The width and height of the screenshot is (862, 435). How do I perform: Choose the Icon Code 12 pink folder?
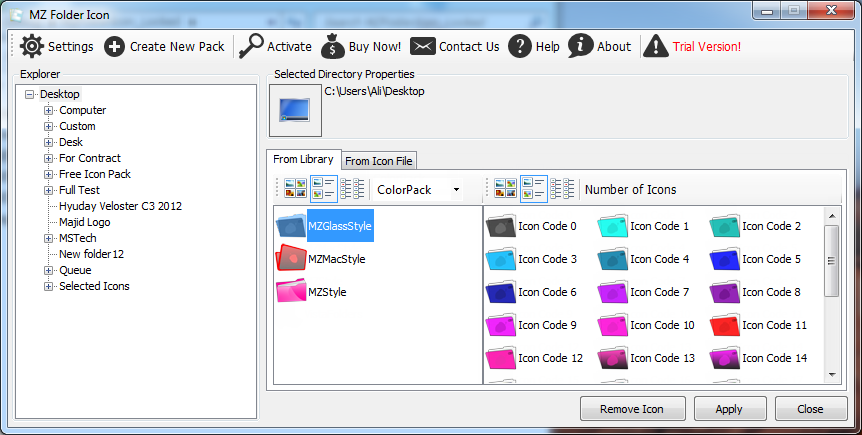coord(500,358)
